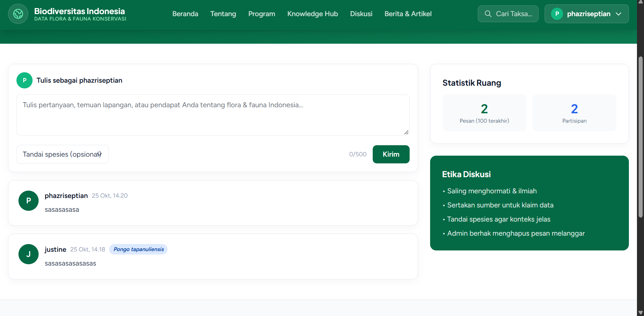644x316 pixels.
Task: Click the Pongo tapanuliensis species tag
Action: click(x=138, y=249)
